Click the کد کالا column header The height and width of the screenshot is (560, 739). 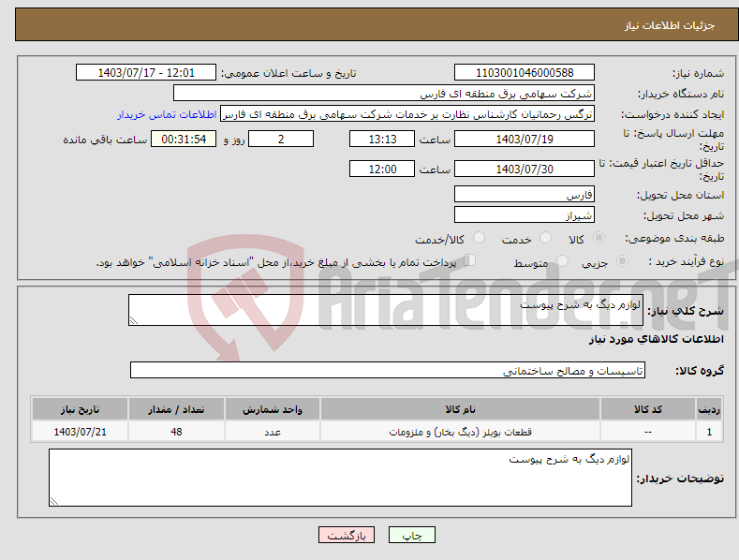[x=648, y=409]
